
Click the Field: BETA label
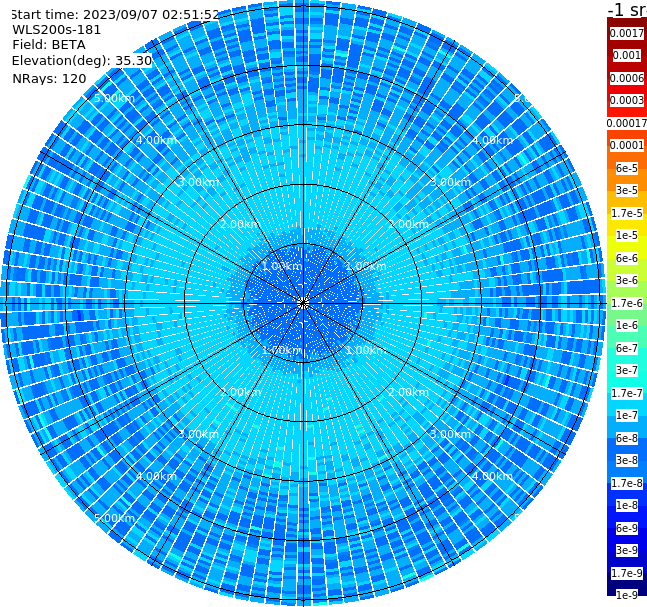click(x=49, y=45)
